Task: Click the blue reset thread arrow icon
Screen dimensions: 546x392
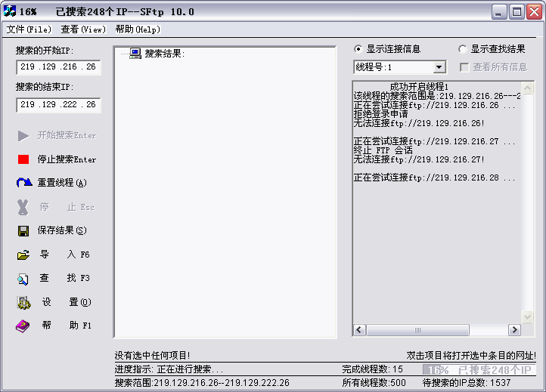Action: [x=24, y=182]
